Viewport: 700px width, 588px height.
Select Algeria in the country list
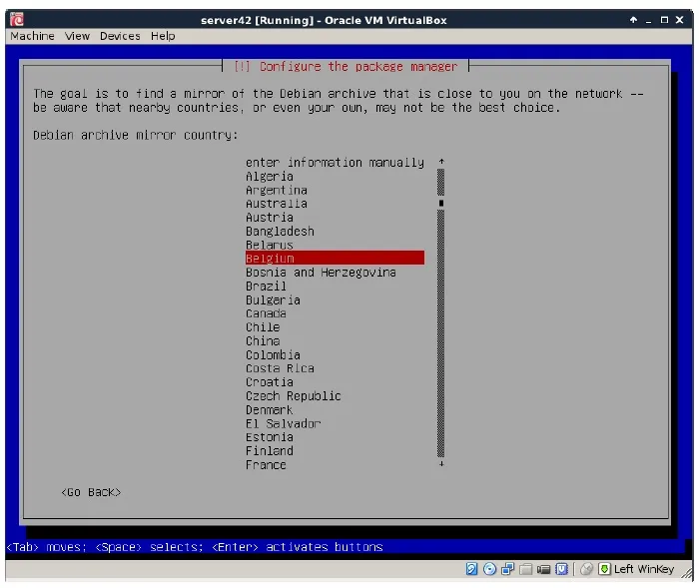[335, 177]
